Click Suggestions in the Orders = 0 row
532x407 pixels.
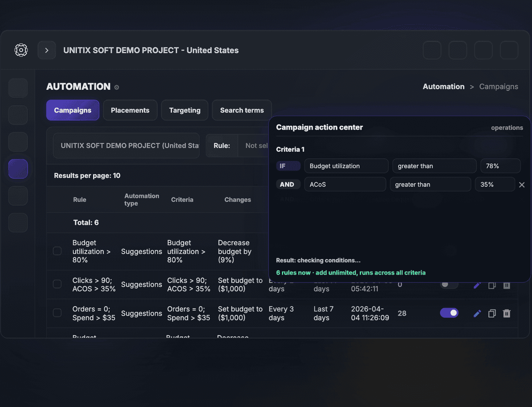click(141, 313)
